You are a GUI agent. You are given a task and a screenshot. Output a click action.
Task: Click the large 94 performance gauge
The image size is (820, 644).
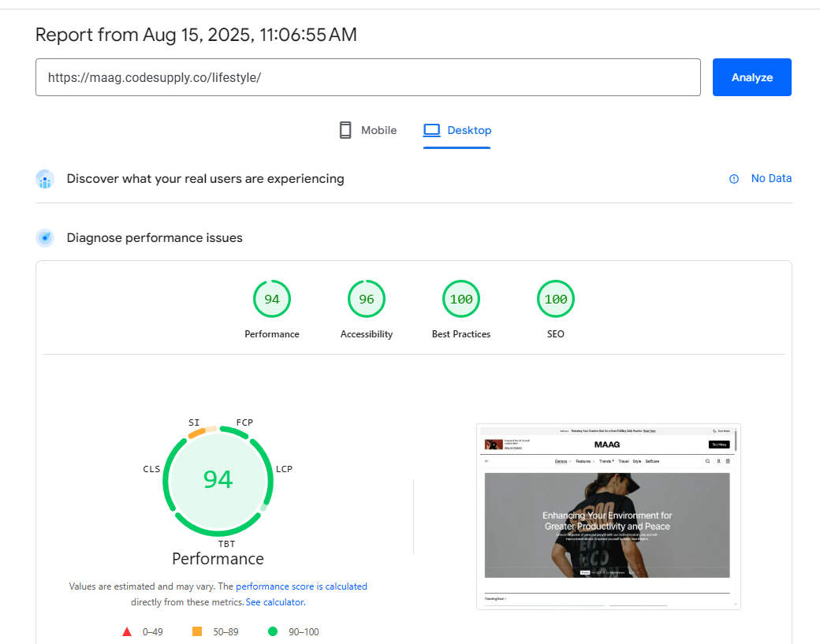pos(218,480)
